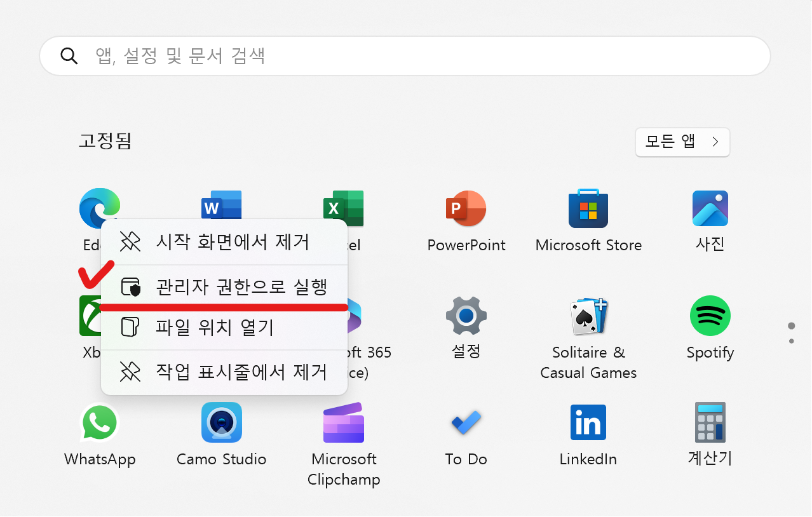
Task: Click the search magnifier icon
Action: click(69, 55)
